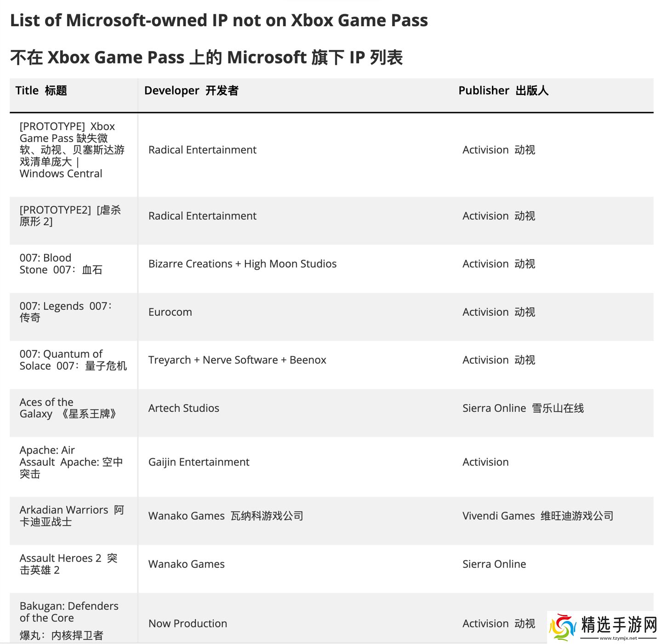Viewport: 662px width, 644px height.
Task: Select Assault Heroes 2 title cell
Action: point(68,564)
